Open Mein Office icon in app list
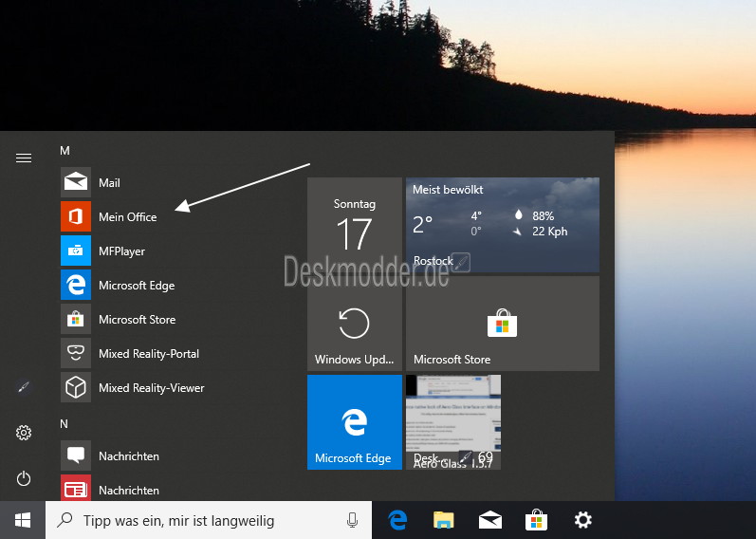This screenshot has height=539, width=756. click(76, 216)
